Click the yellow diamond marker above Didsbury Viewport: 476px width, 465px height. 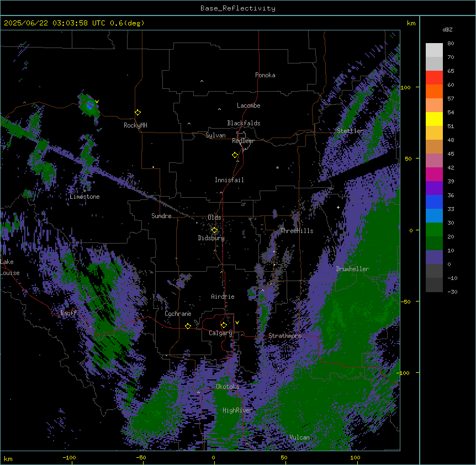tap(215, 230)
